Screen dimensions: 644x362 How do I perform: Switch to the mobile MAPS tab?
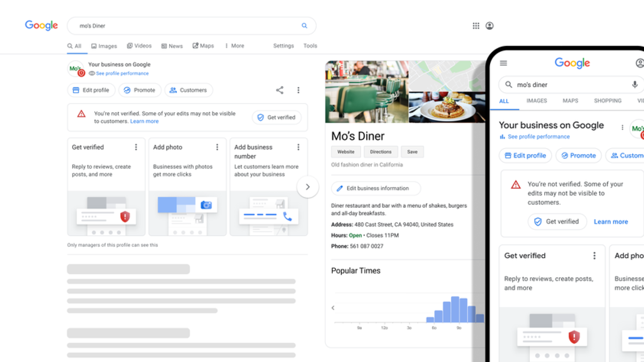coord(570,101)
